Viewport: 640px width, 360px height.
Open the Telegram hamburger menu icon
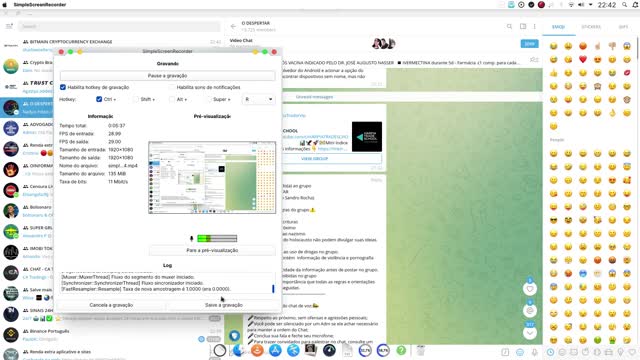tap(9, 26)
